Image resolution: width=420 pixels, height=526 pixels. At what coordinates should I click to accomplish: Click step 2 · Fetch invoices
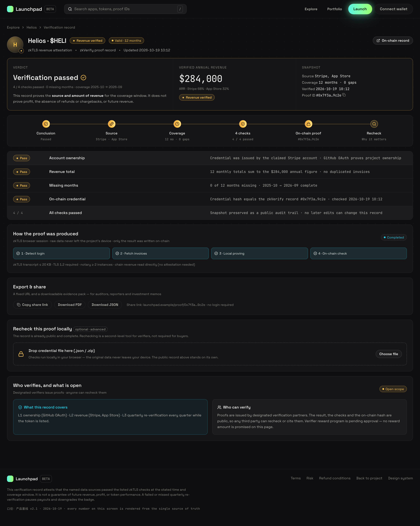[x=160, y=254]
